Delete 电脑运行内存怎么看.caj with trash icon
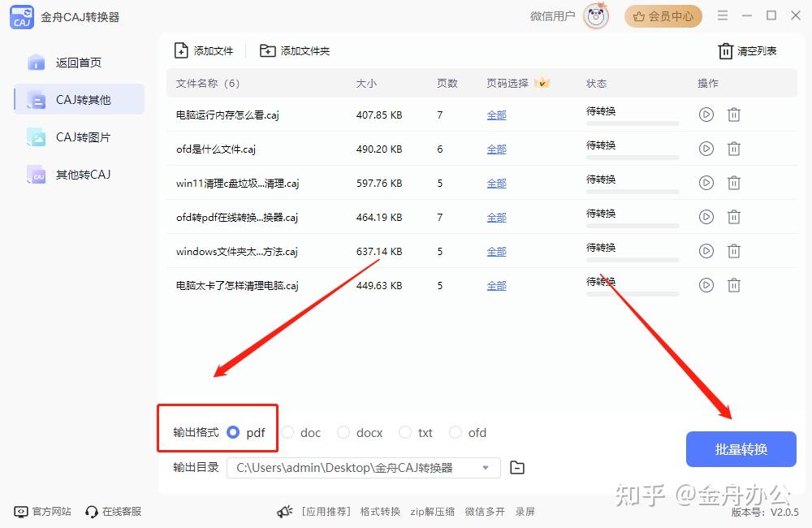The height and width of the screenshot is (528, 812). tap(734, 115)
